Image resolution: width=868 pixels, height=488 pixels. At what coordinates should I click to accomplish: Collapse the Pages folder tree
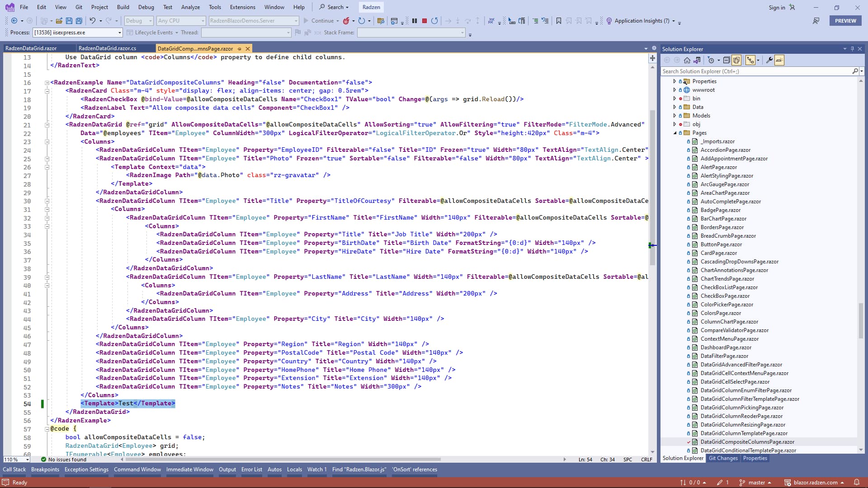coord(675,133)
